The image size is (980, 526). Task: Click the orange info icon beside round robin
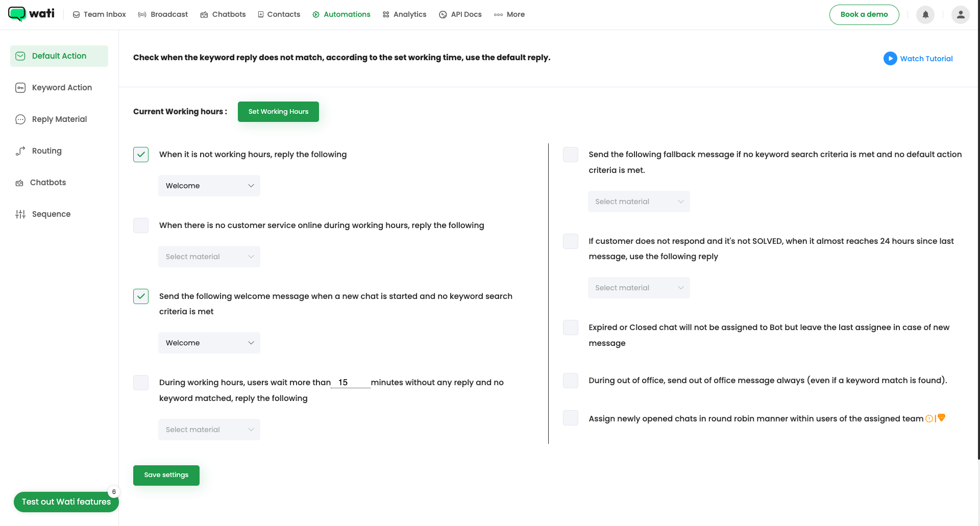(x=929, y=419)
